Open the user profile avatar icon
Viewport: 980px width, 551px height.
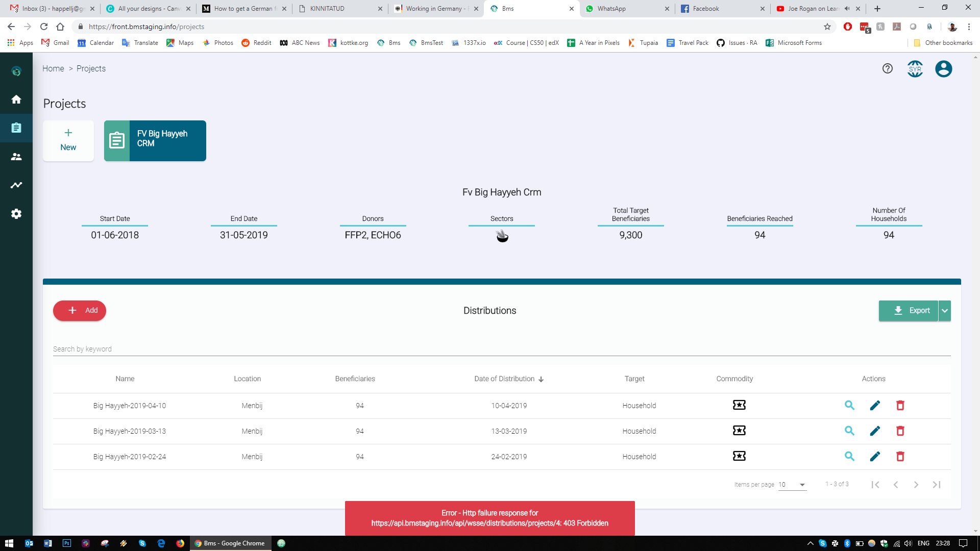point(944,69)
